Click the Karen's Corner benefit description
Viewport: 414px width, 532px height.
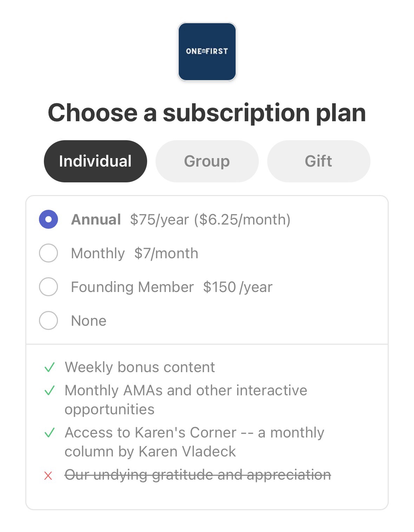194,442
